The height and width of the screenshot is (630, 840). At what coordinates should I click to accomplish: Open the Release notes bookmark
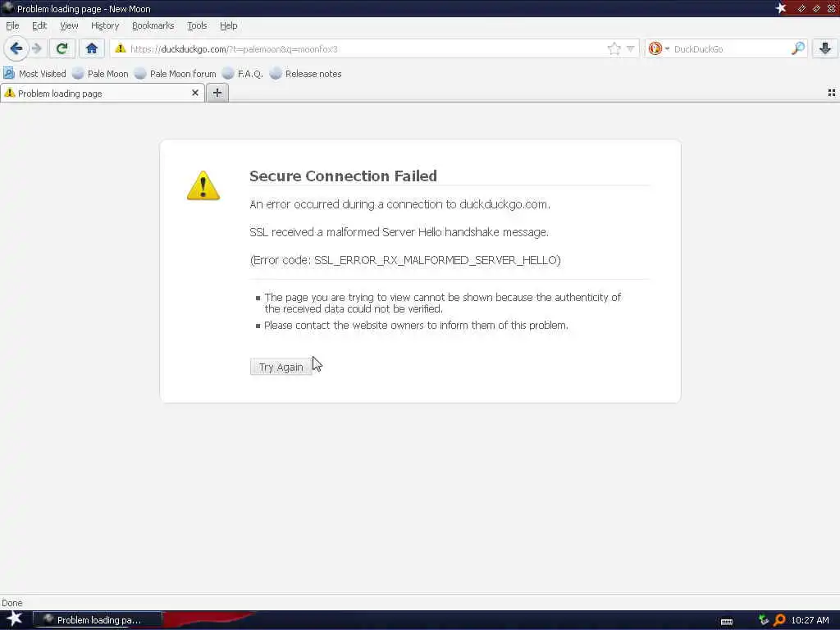(306, 73)
